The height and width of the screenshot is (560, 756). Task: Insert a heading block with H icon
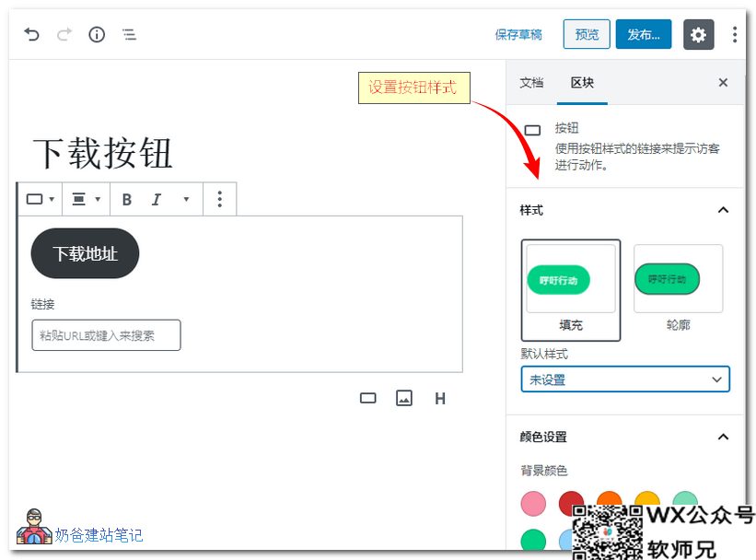(x=440, y=399)
